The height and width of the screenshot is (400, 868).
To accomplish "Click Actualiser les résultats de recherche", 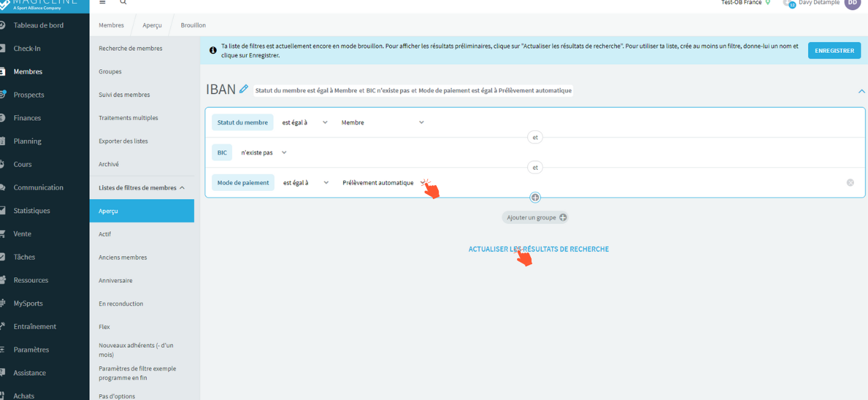I will 539,249.
